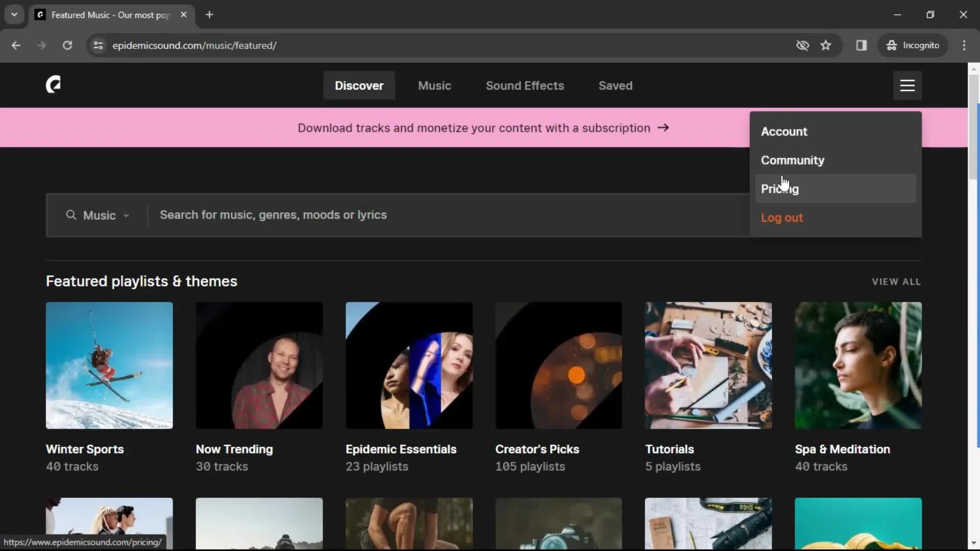Click the Saved tab
This screenshot has width=980, height=551.
tap(615, 85)
